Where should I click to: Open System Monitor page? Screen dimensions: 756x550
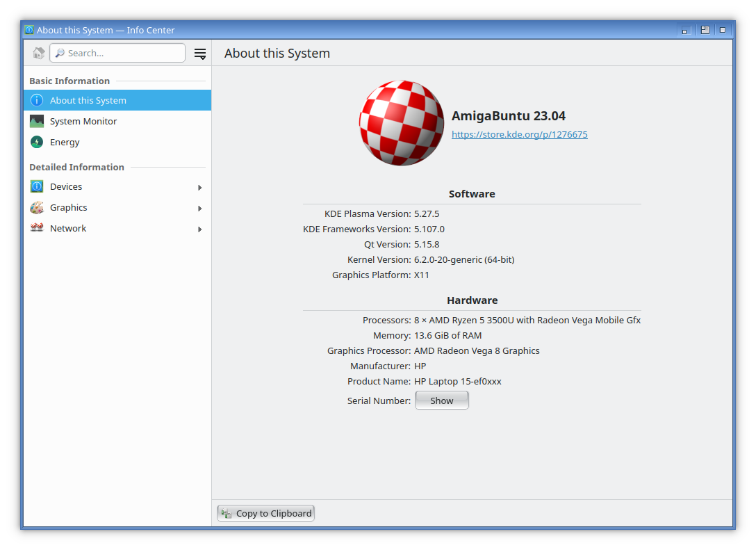(117, 121)
